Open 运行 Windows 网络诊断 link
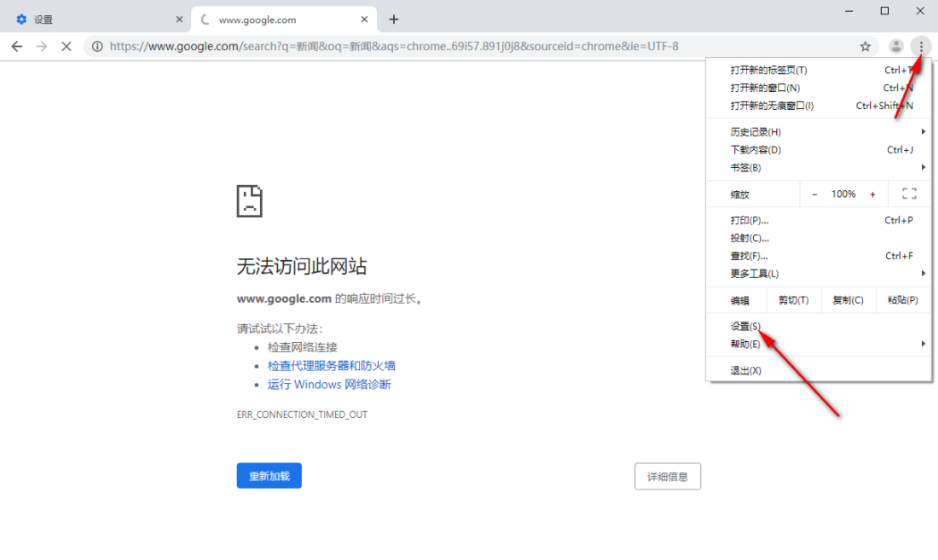The width and height of the screenshot is (938, 560). coord(329,384)
